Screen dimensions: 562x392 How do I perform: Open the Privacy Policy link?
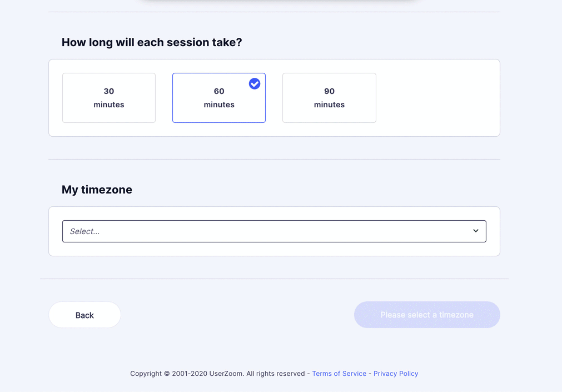click(x=396, y=373)
